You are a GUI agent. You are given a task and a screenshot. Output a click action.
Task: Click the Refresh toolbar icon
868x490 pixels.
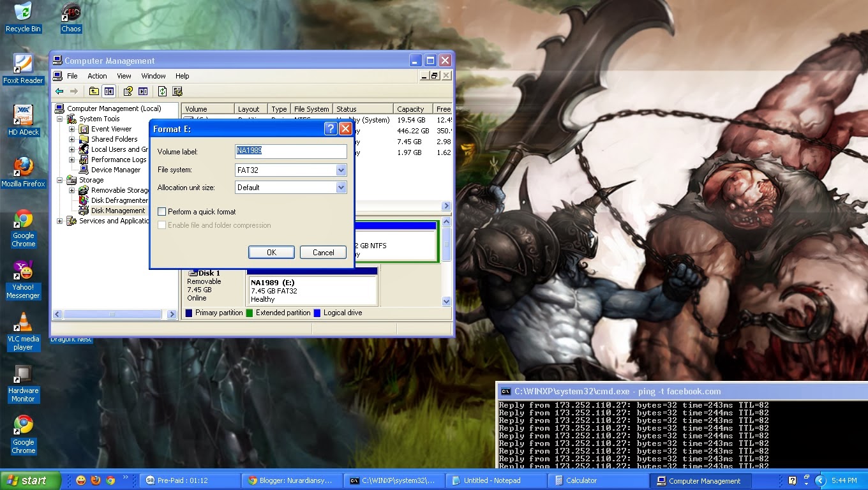pyautogui.click(x=162, y=91)
